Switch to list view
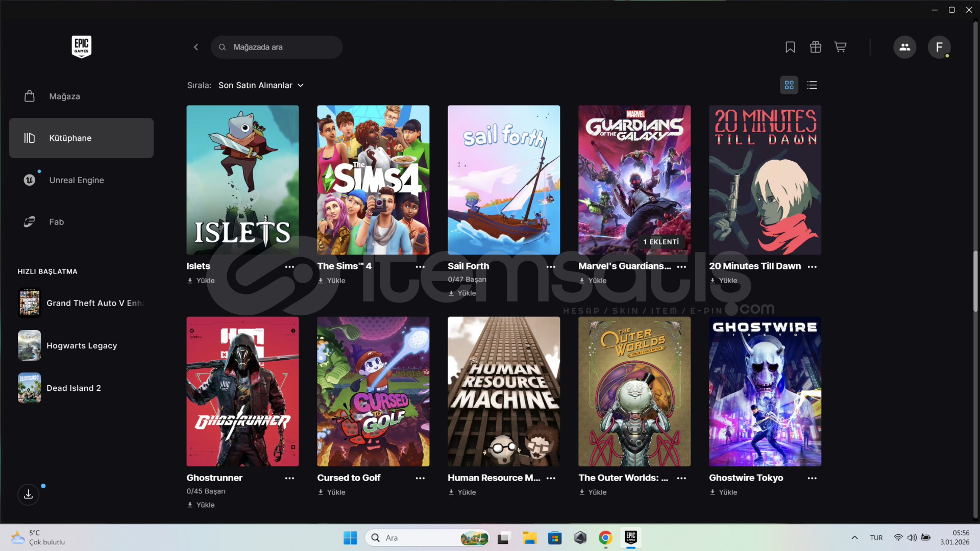The height and width of the screenshot is (551, 980). pyautogui.click(x=812, y=85)
